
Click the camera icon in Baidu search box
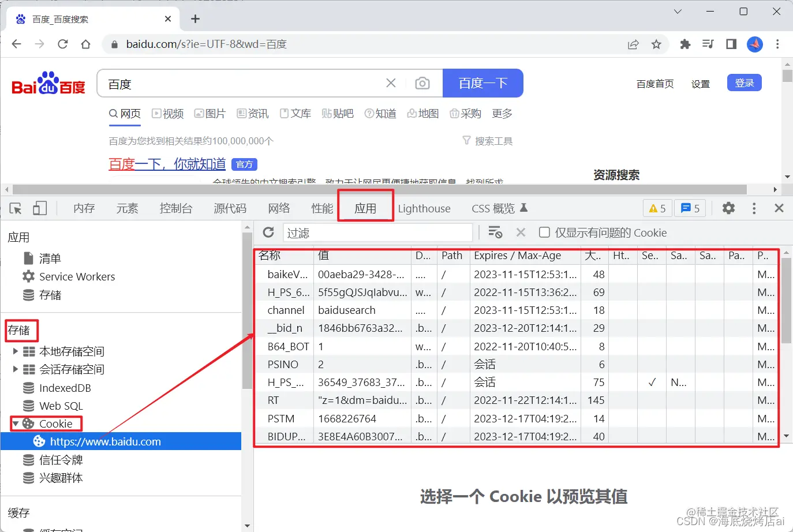422,83
